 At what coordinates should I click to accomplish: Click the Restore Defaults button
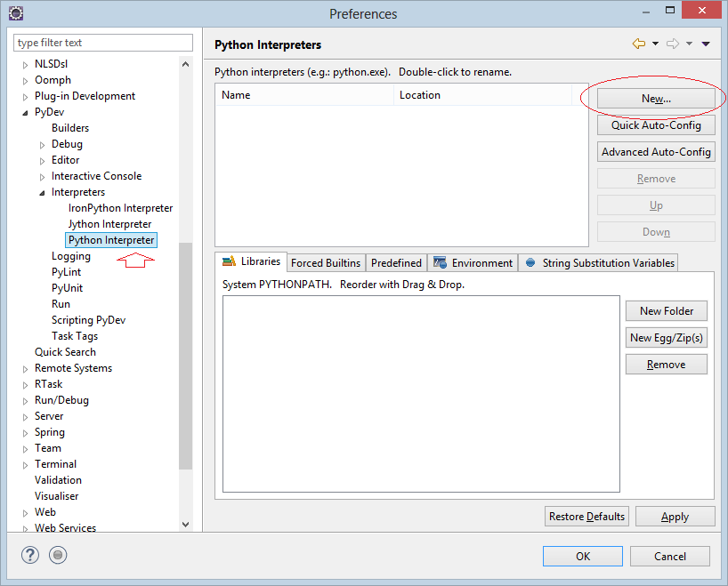[586, 517]
